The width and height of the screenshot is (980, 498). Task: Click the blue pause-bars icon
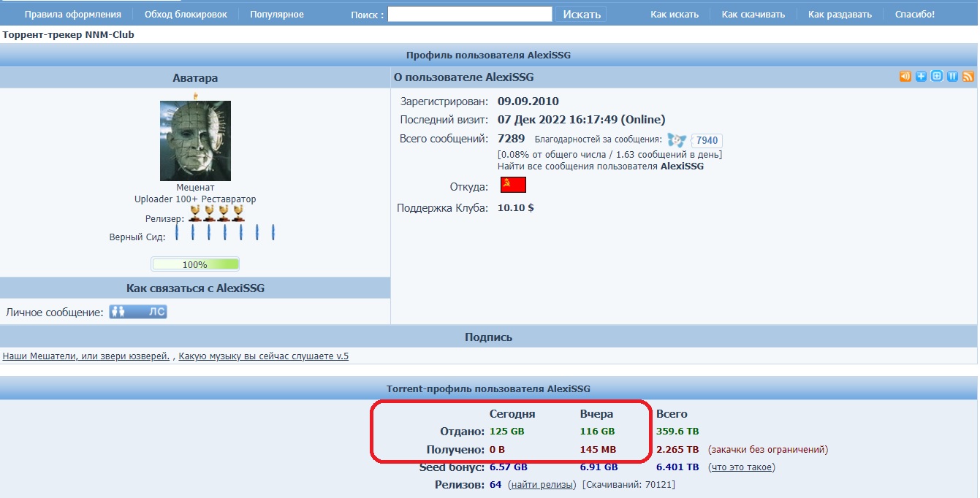tap(952, 77)
